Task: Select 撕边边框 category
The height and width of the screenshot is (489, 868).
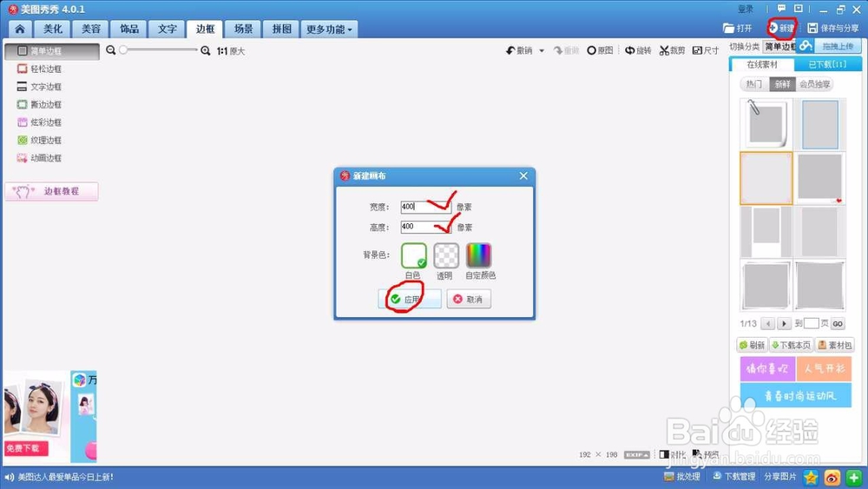Action: point(39,104)
